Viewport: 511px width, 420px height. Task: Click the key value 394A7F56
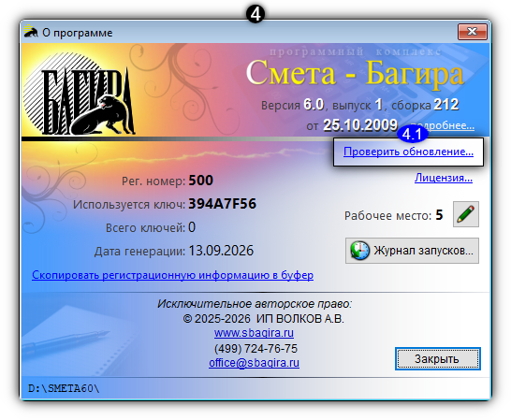[223, 204]
